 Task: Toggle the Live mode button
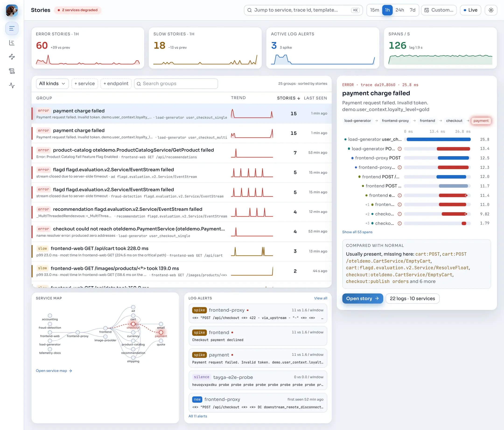470,10
